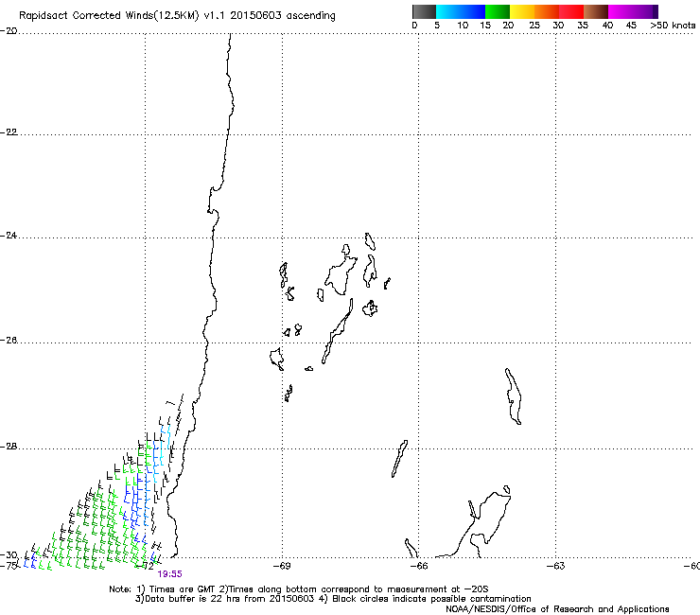Screen dimensions: 700x615
Task: Click the NOAA/NESDIS credit line
Action: (557, 609)
